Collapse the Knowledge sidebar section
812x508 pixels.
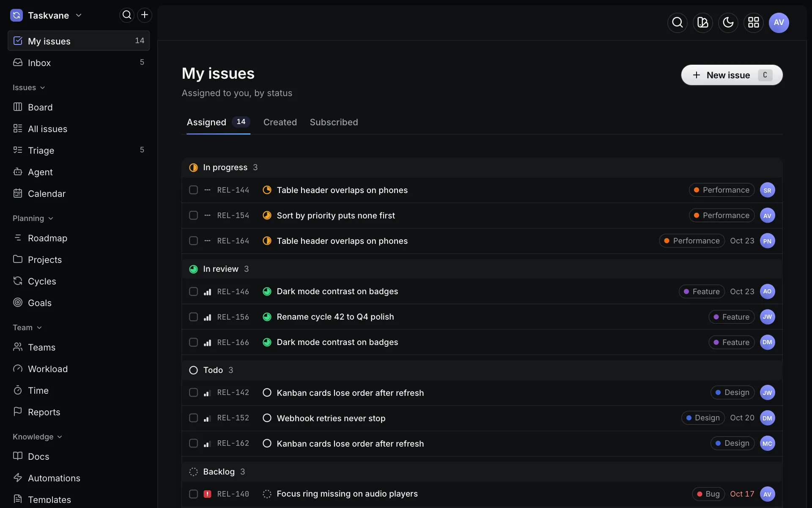coord(38,437)
